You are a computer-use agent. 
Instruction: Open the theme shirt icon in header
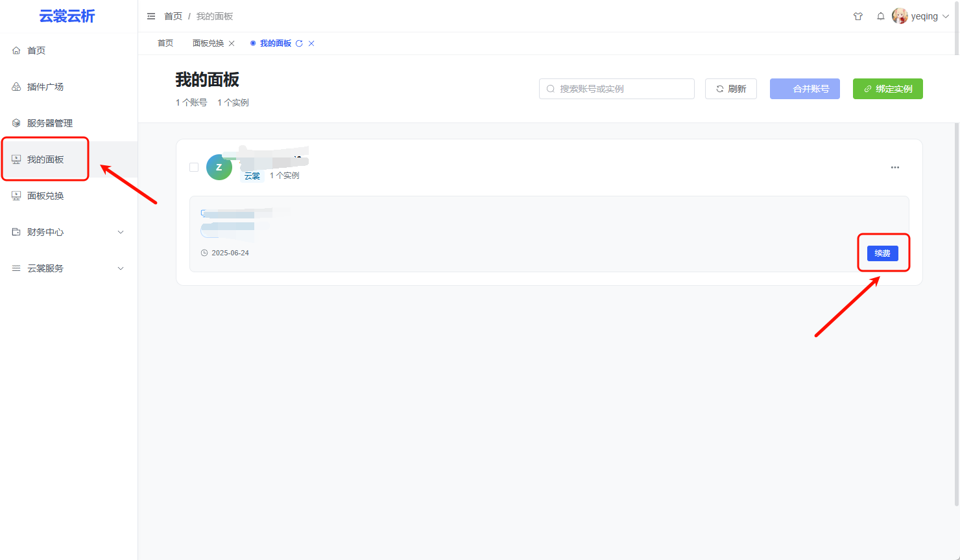click(858, 16)
